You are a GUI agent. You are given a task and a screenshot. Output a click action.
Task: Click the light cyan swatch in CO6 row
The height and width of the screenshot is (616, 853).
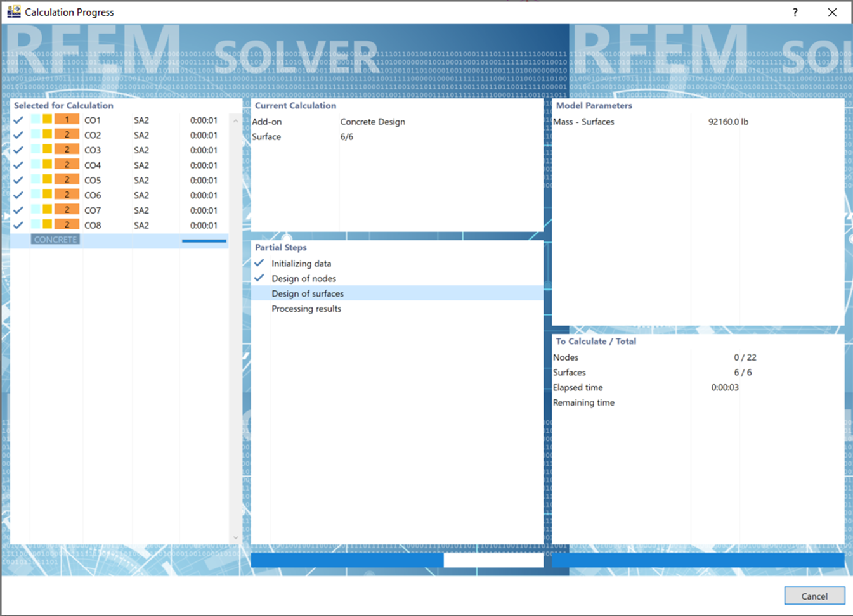36,194
